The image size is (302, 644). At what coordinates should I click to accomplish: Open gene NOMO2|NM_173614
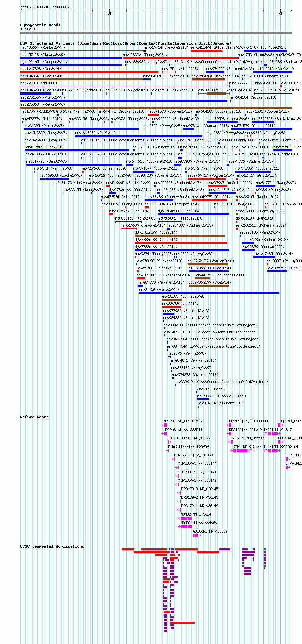click(x=185, y=518)
